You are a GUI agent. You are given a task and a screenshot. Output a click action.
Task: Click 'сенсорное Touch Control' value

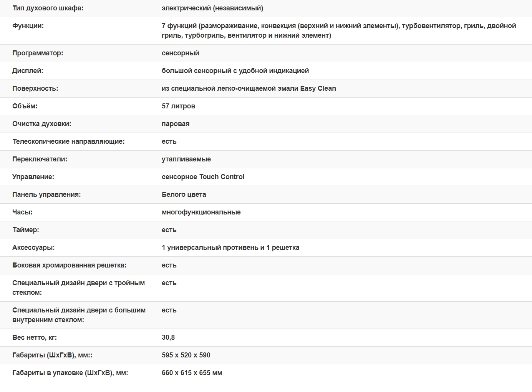click(203, 177)
